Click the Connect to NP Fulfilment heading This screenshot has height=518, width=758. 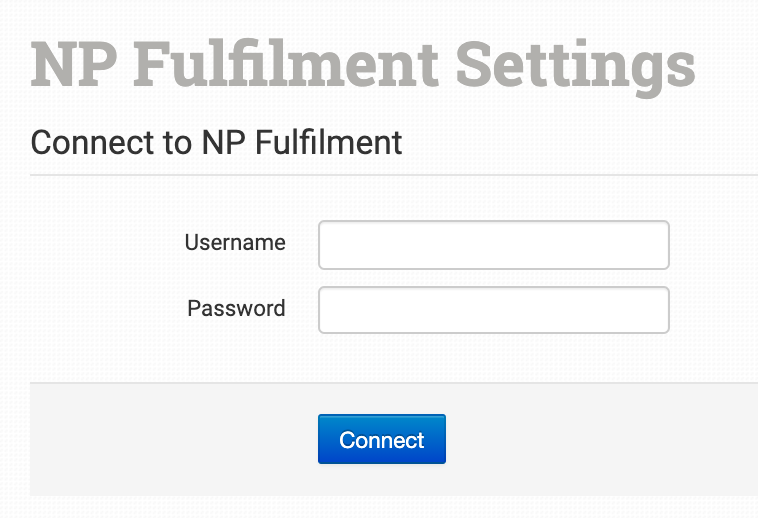[x=216, y=142]
